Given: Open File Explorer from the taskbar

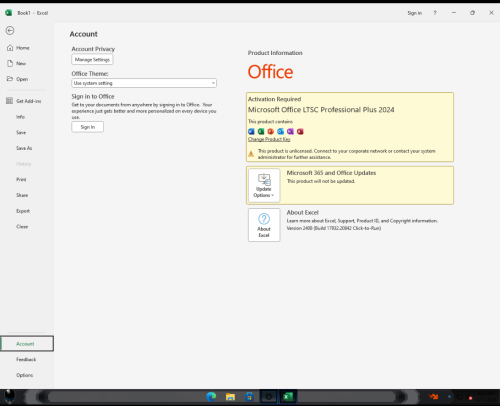Looking at the screenshot, I should 230,397.
